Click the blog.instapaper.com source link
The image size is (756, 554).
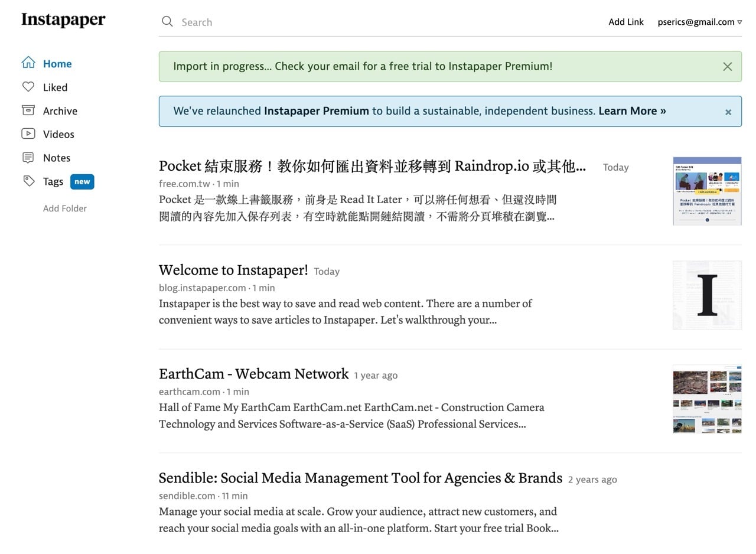[x=202, y=288]
